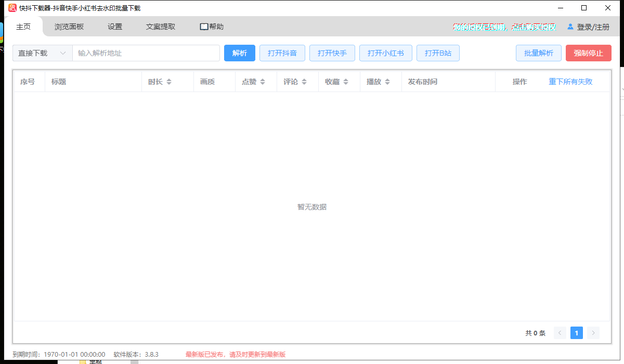Click the 操作 column header
Viewport: 624px width, 364px height.
coord(520,82)
